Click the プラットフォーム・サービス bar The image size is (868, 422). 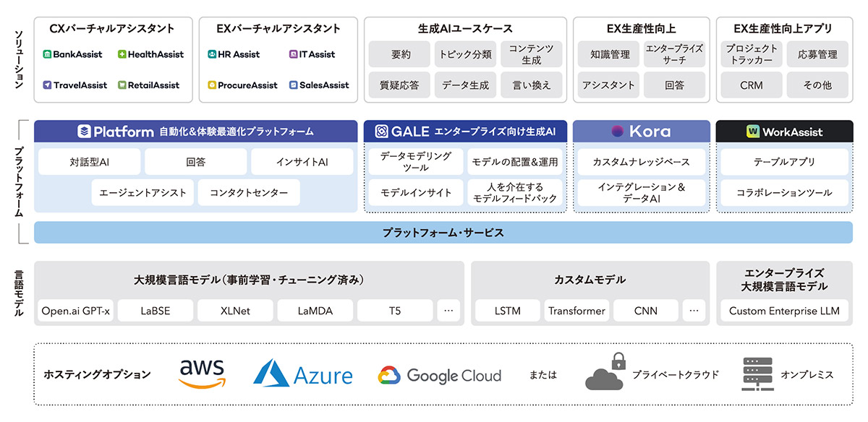tap(443, 233)
